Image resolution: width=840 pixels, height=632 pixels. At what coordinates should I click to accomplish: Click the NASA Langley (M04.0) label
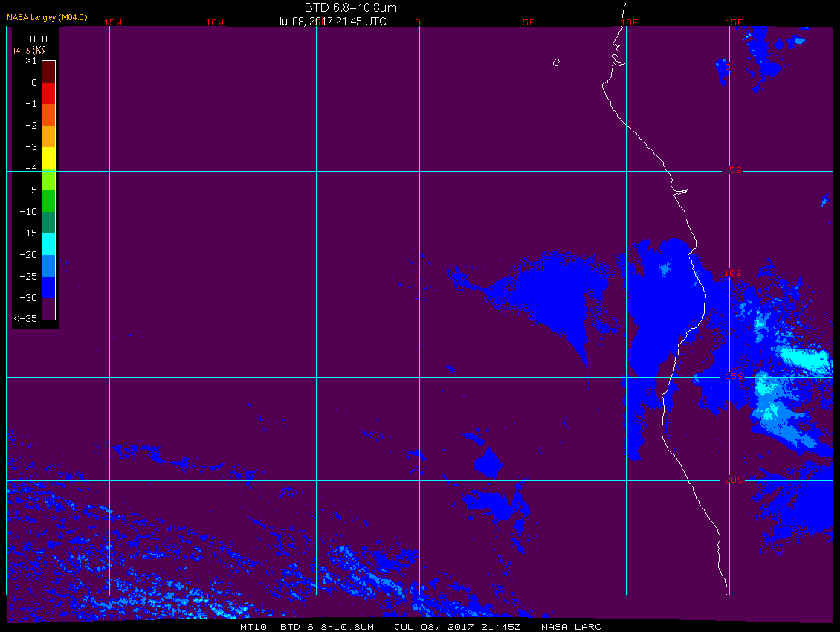coord(47,17)
